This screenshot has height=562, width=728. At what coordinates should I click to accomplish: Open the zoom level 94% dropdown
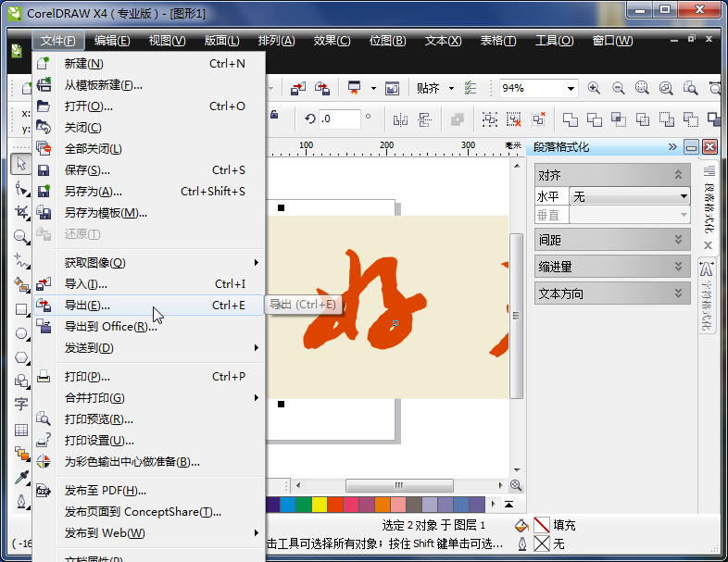(571, 88)
